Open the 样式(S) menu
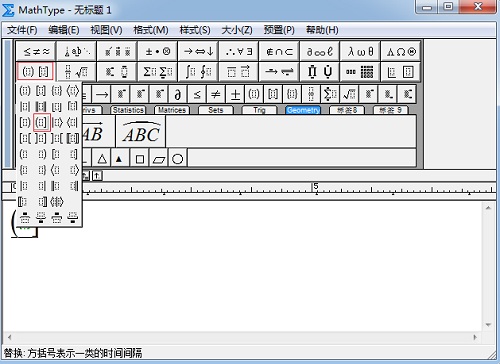 [x=195, y=30]
